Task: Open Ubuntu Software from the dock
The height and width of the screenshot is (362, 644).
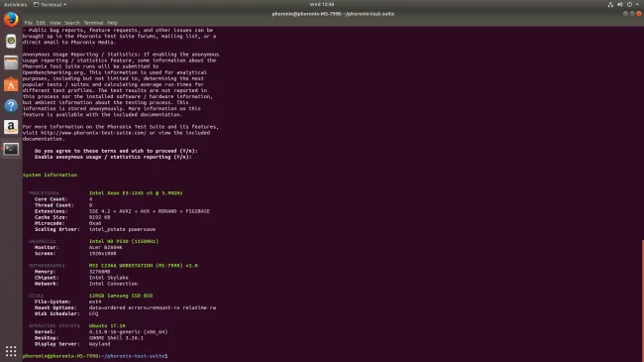Action: [x=11, y=84]
